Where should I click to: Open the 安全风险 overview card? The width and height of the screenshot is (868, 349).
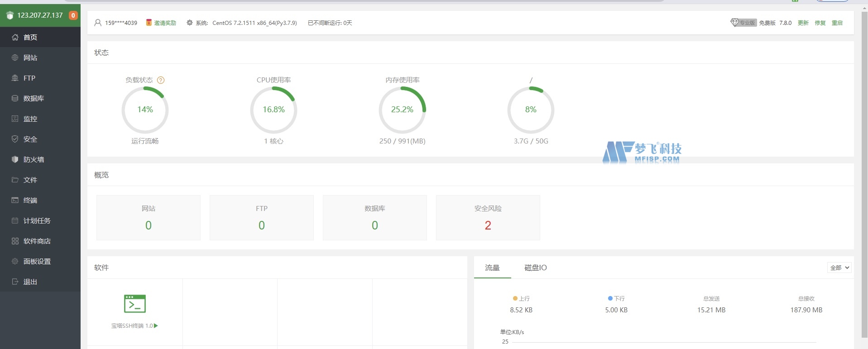coord(488,218)
